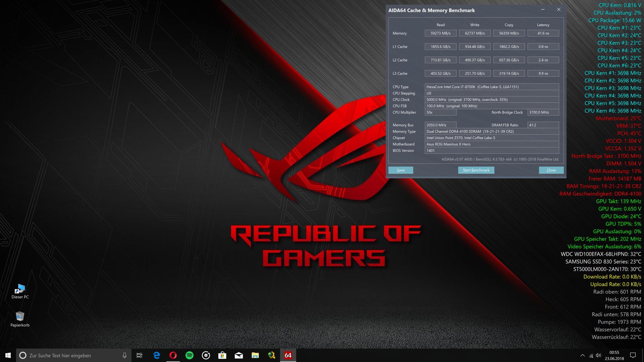Click the GPU Diode: 24°C sensor line

click(621, 216)
